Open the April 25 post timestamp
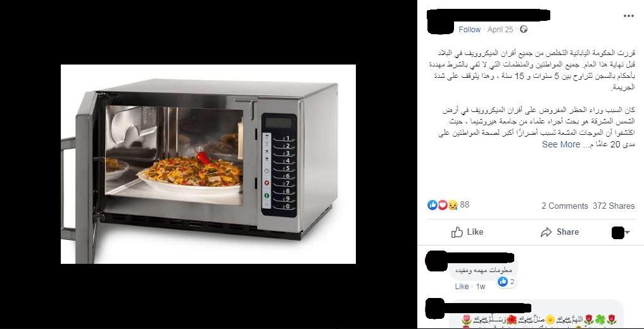This screenshot has height=329, width=644. tap(500, 30)
